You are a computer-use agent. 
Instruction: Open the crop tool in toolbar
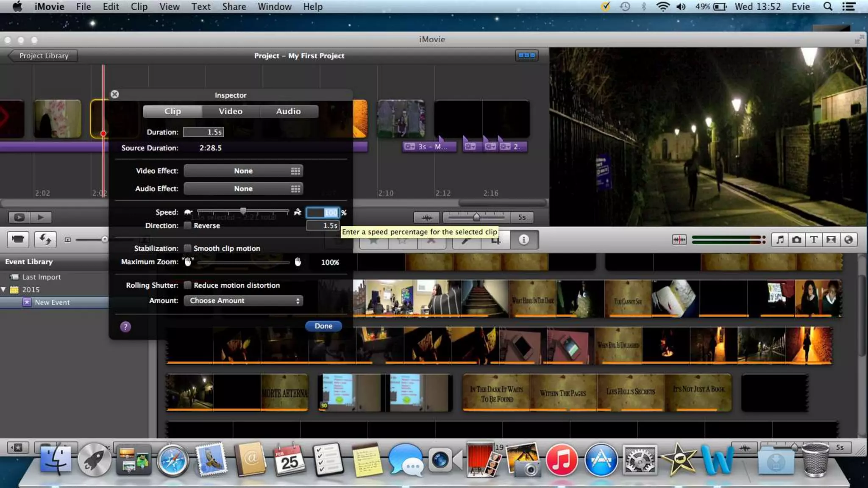pyautogui.click(x=495, y=240)
